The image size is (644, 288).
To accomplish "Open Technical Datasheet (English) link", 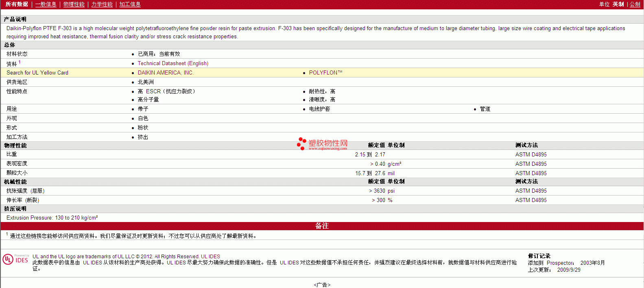I will (173, 63).
